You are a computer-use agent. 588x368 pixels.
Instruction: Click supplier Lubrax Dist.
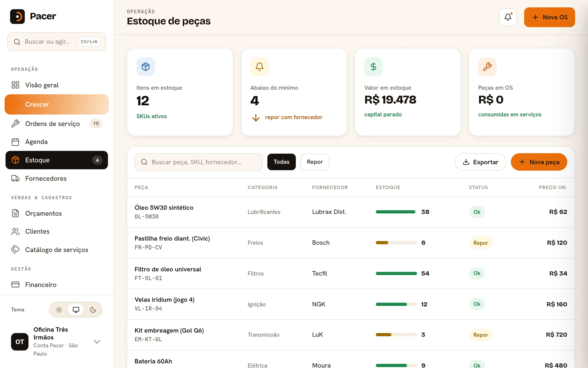click(x=329, y=212)
